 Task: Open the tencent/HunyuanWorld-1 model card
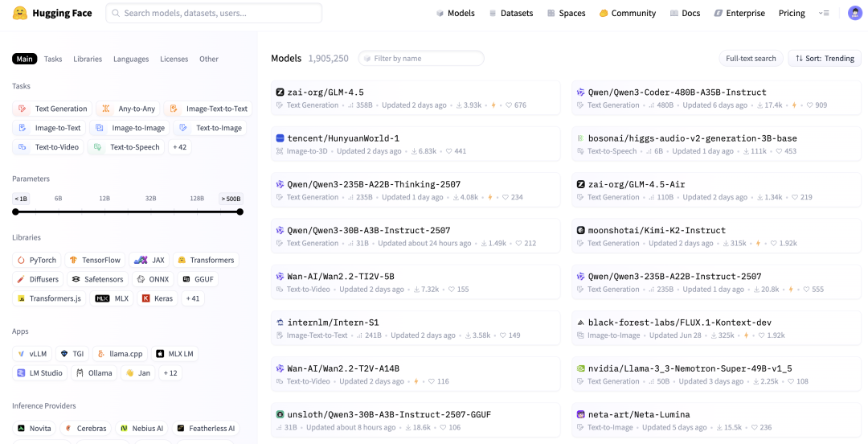tap(416, 144)
